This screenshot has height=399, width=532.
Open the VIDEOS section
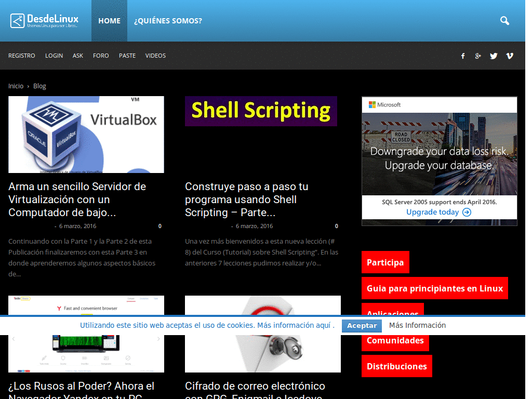pyautogui.click(x=155, y=56)
